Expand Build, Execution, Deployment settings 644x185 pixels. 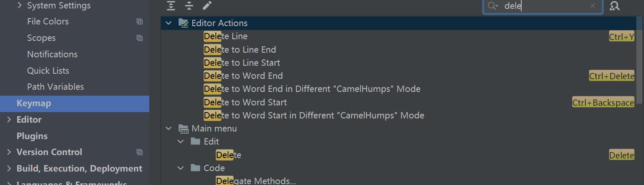pos(9,169)
